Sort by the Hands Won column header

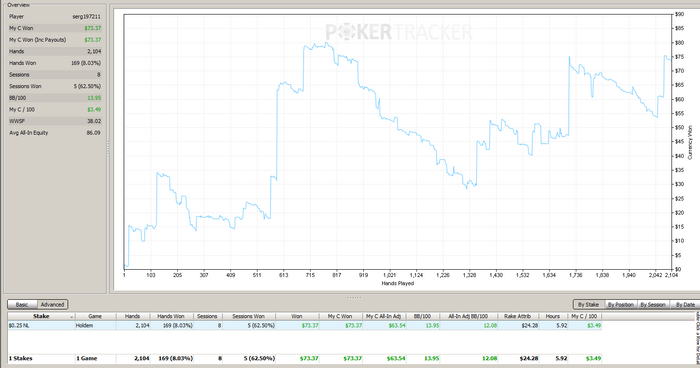pyautogui.click(x=171, y=316)
